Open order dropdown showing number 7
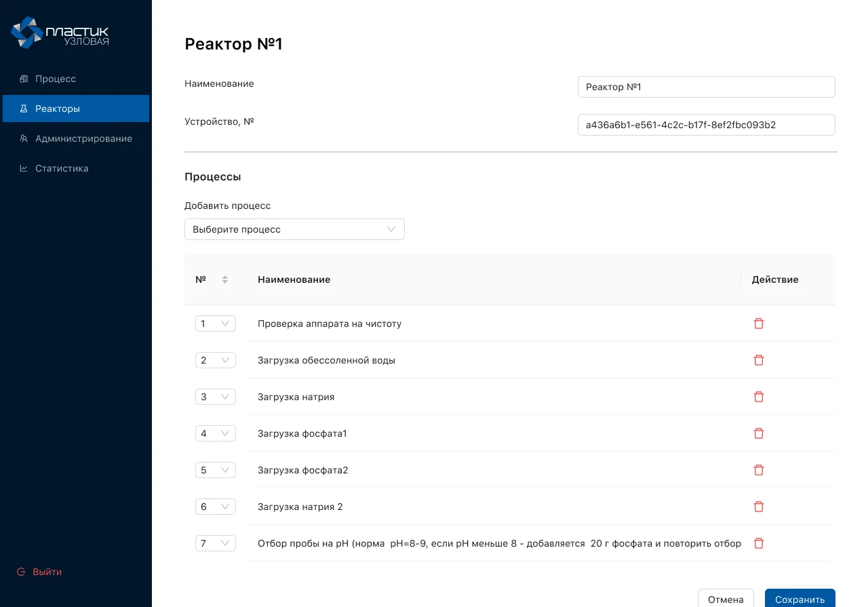The image size is (868, 607). (215, 543)
